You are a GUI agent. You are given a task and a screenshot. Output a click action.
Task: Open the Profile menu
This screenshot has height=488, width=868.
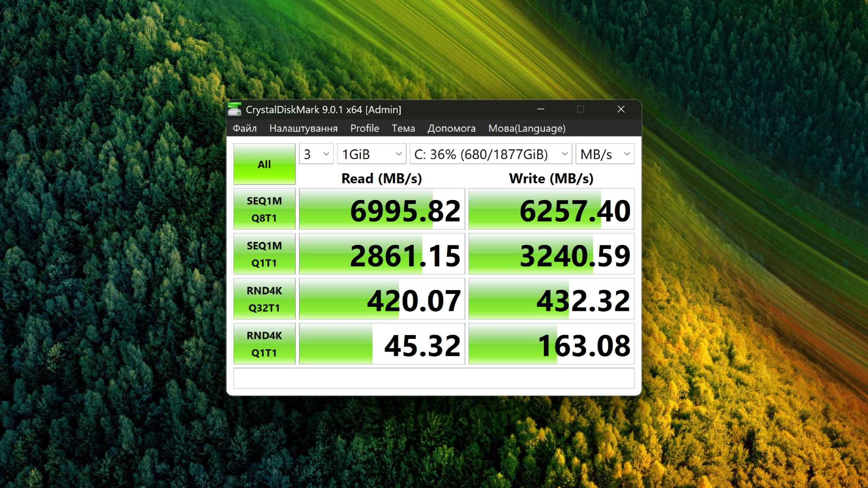[x=364, y=128]
